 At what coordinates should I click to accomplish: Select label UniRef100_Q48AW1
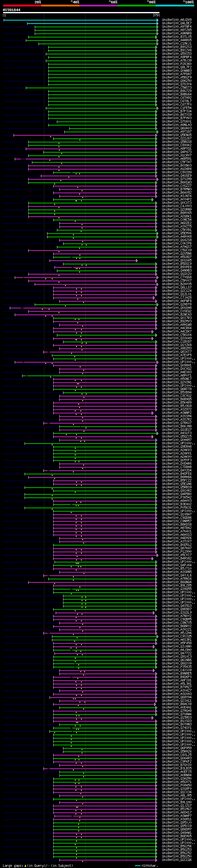click(177, 833)
